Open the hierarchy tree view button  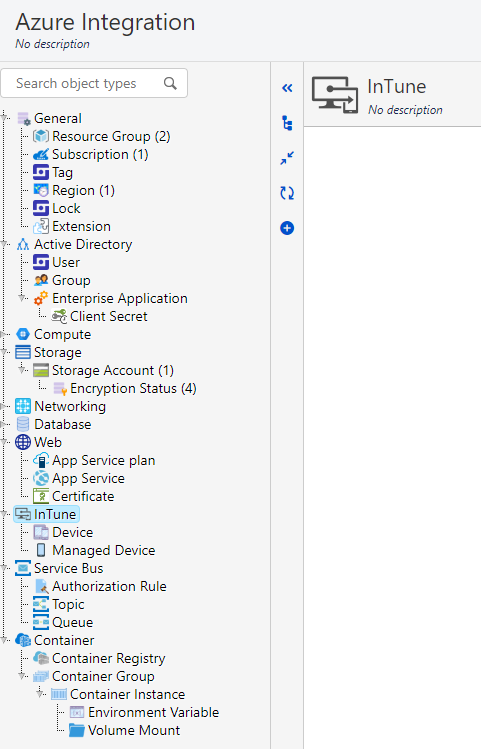287,123
